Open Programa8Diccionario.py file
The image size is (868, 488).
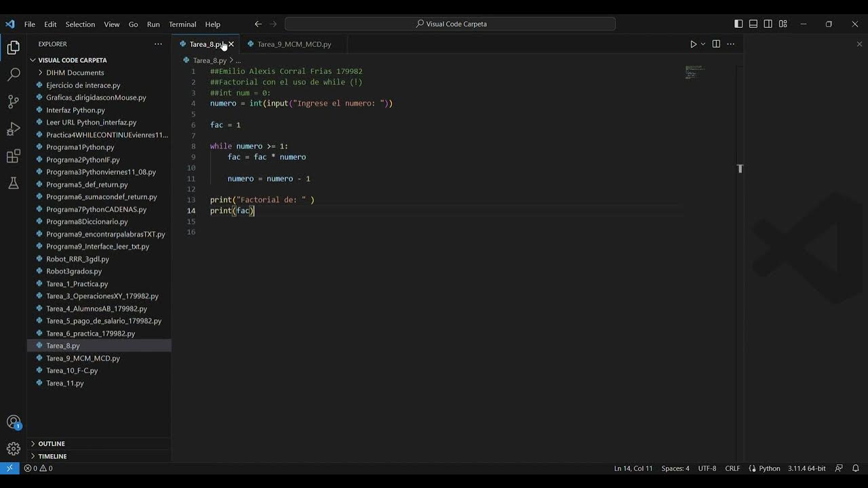(x=87, y=222)
